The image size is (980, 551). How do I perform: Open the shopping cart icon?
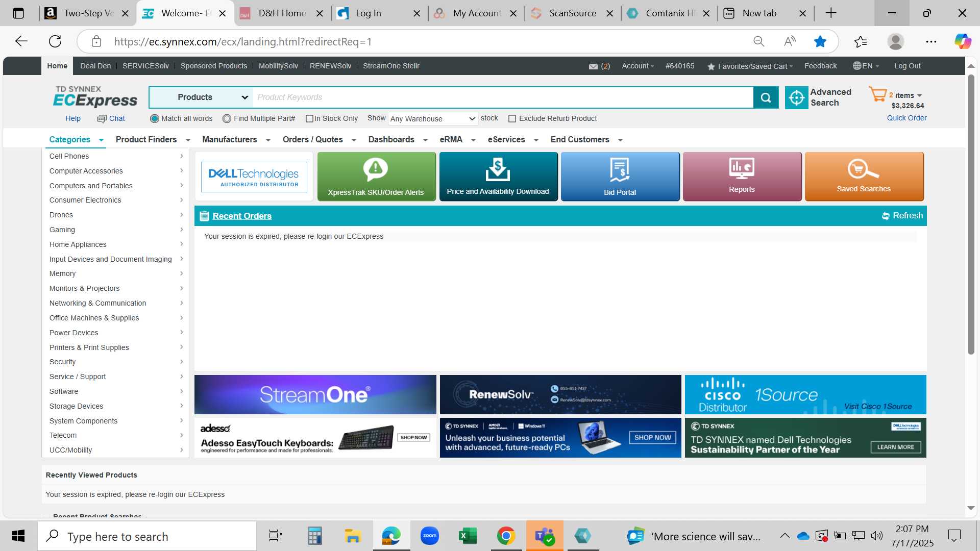pos(878,94)
